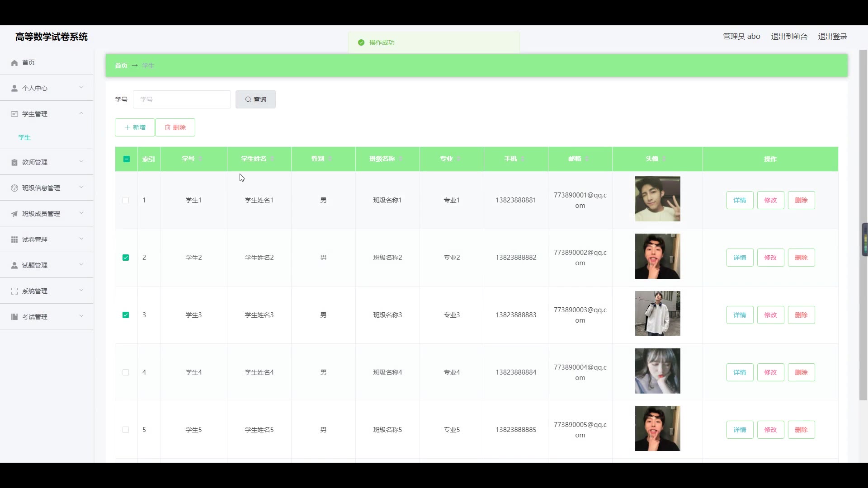Screen dimensions: 868x488
Task: Open the 学生 submenu item
Action: (x=24, y=137)
